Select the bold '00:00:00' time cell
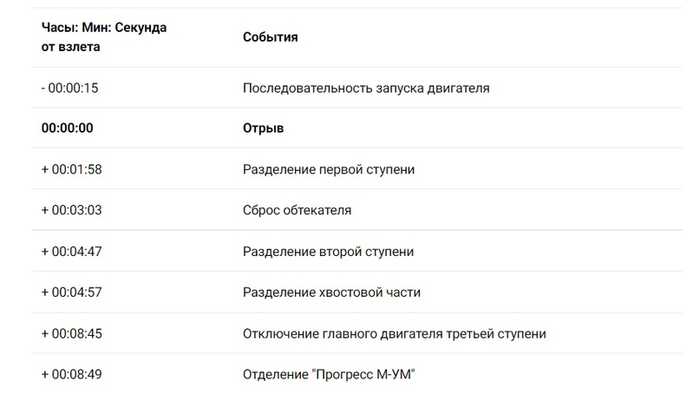Screen dimensions: 700x401 [x=67, y=129]
